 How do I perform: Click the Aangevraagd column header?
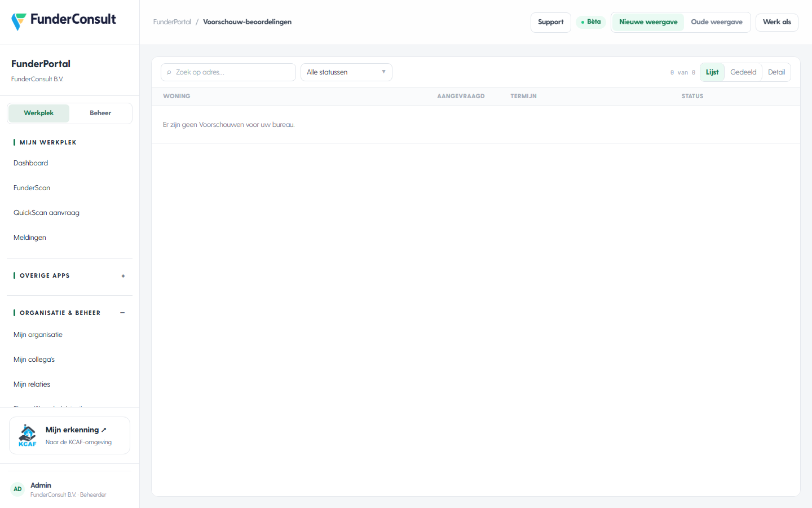[x=461, y=97]
